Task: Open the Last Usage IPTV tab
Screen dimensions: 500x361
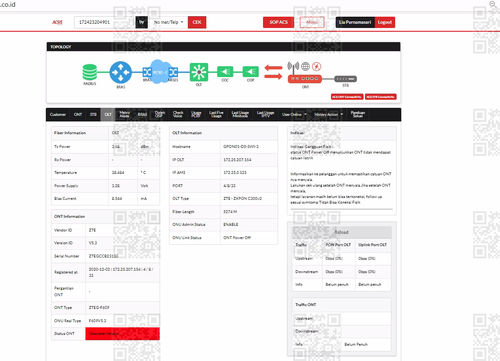Action: tap(265, 114)
